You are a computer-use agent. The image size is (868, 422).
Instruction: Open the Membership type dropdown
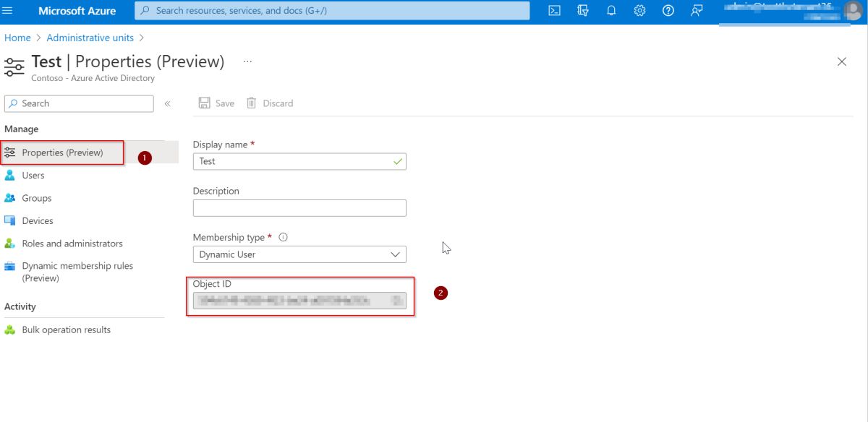(299, 254)
